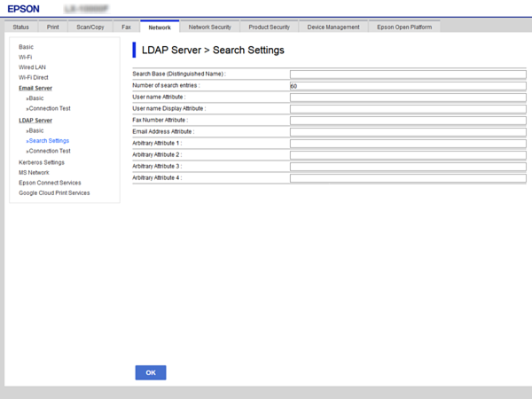
Task: Open Google Cloud Print Services
Action: click(x=54, y=192)
